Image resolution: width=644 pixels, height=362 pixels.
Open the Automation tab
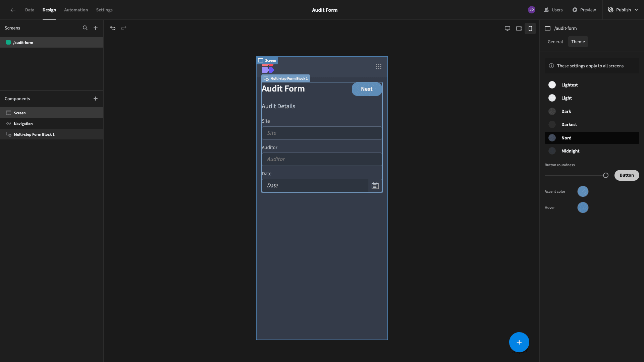pos(76,10)
